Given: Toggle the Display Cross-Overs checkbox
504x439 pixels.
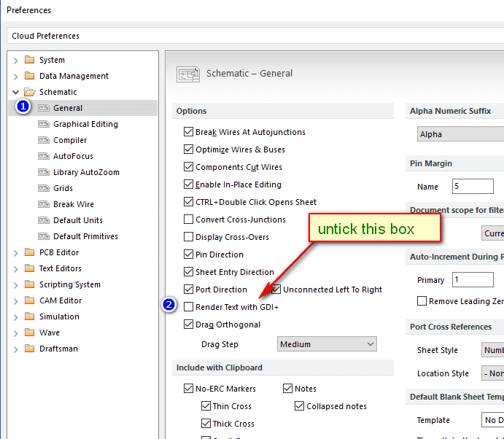Looking at the screenshot, I should click(189, 237).
